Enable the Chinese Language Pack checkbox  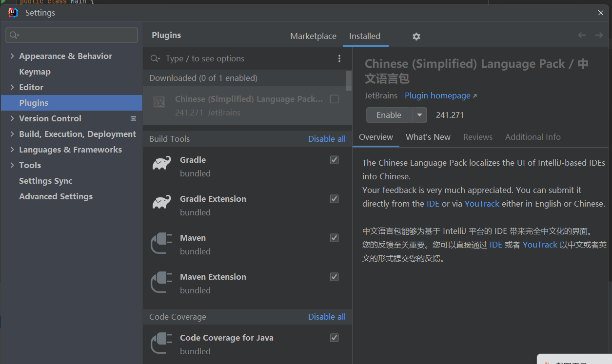pyautogui.click(x=334, y=99)
